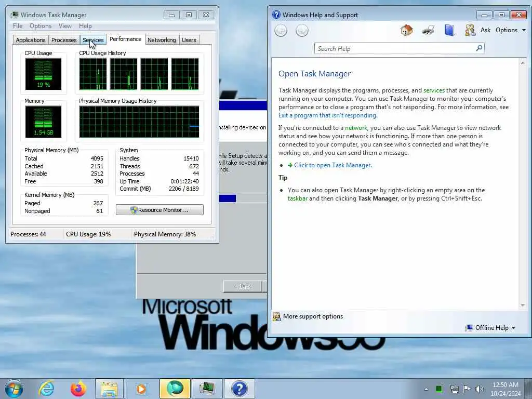Switch to Help and Support taskbar button
The width and height of the screenshot is (532, 399).
click(239, 389)
